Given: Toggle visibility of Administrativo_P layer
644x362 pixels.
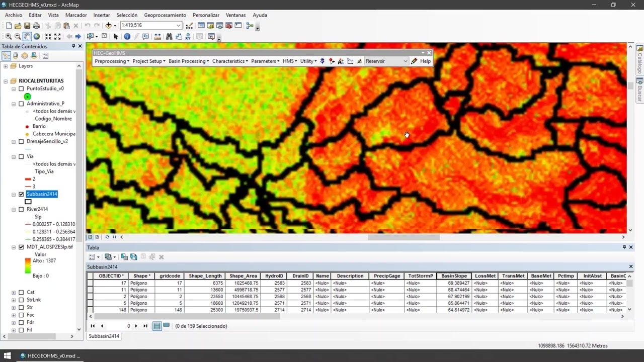Looking at the screenshot, I should [21, 104].
